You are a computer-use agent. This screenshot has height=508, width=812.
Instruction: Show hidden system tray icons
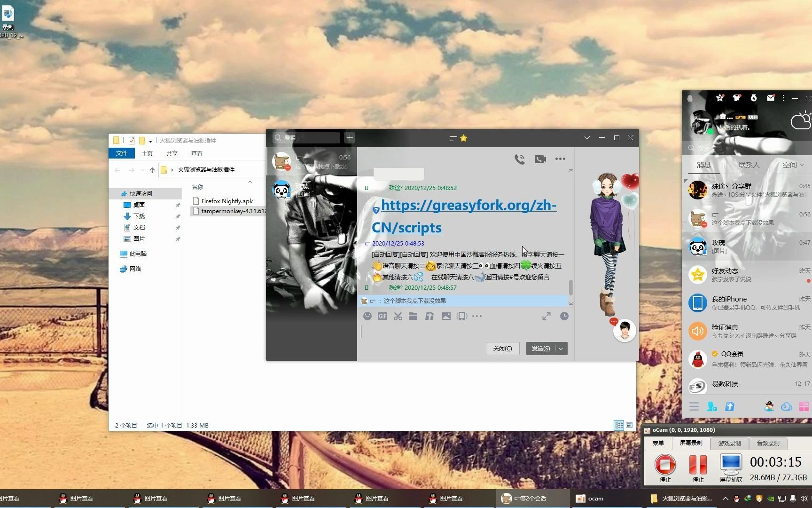(725, 499)
